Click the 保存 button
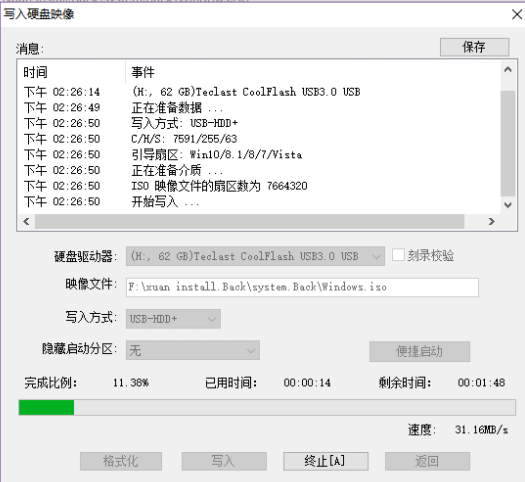 [474, 47]
